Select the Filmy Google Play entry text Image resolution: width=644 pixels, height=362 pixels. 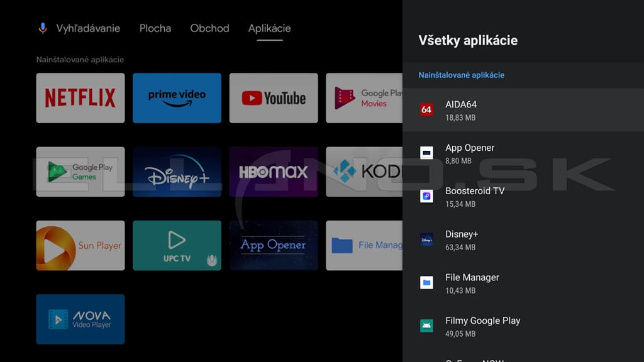482,321
